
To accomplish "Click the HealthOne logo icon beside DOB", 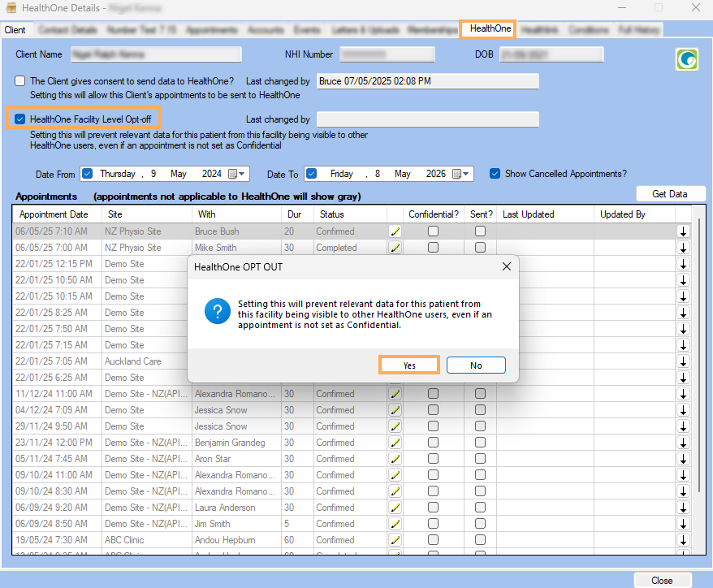I will pos(687,59).
